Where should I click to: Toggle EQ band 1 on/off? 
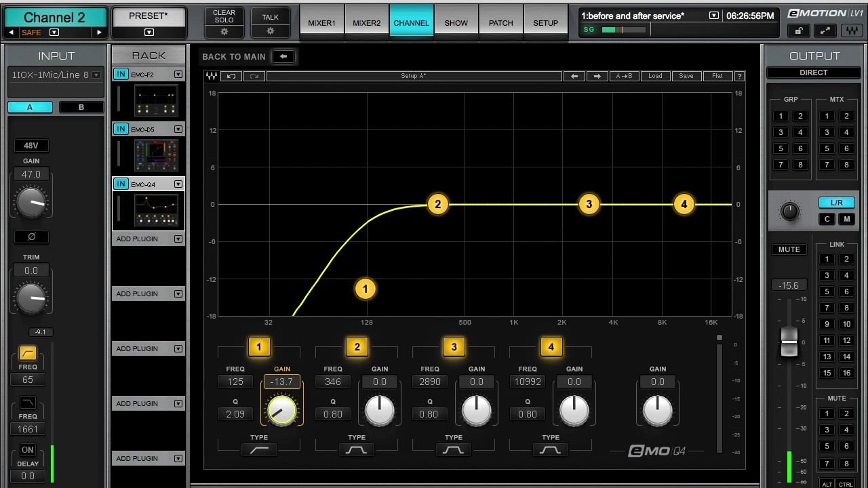(258, 347)
